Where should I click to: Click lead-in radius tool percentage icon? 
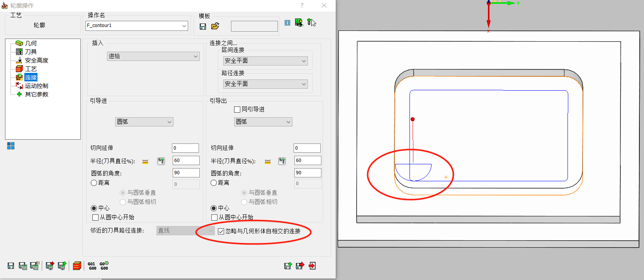tap(161, 161)
